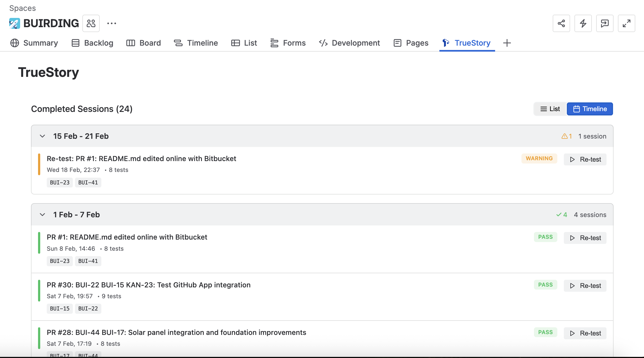Click the 'Sat 7 Feb, 17:19' timestamp
The width and height of the screenshot is (644, 358).
point(69,344)
